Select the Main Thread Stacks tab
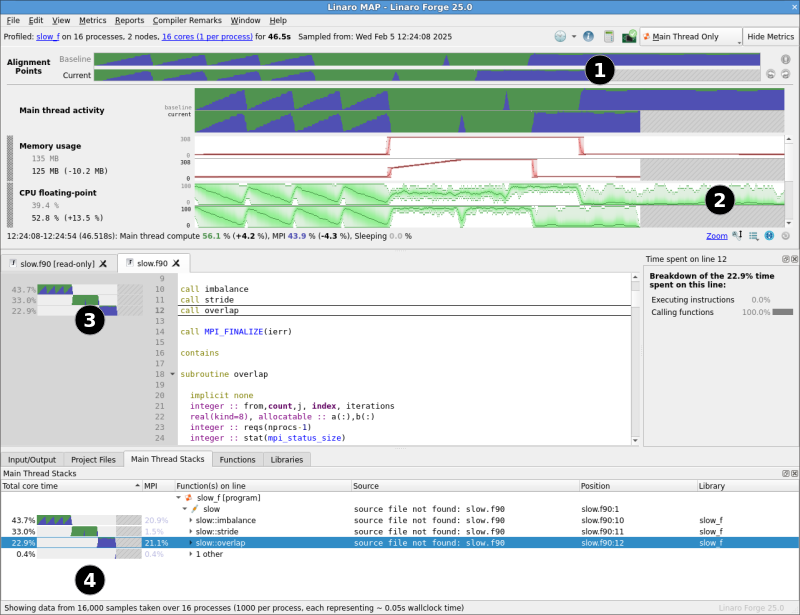The width and height of the screenshot is (800, 615). tap(167, 459)
